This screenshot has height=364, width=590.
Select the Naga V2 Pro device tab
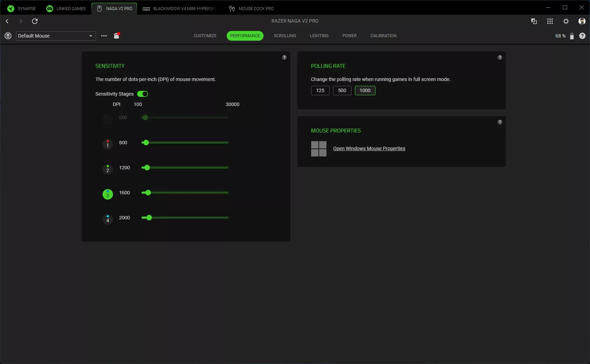pyautogui.click(x=114, y=8)
